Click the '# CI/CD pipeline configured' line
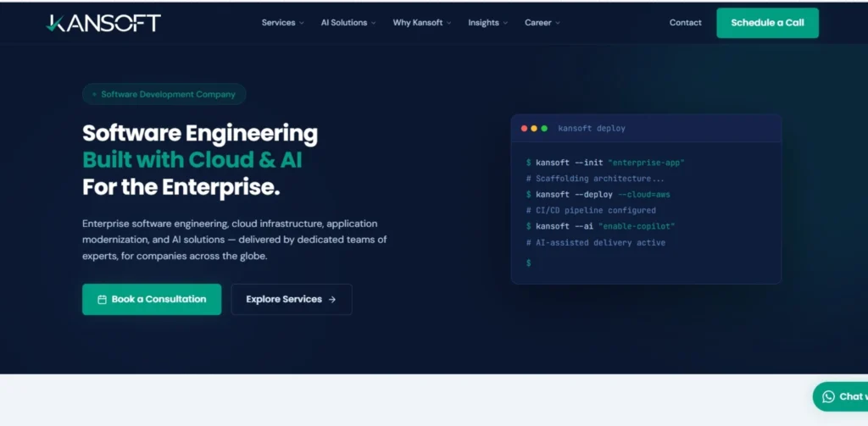This screenshot has height=426, width=868. tap(591, 210)
